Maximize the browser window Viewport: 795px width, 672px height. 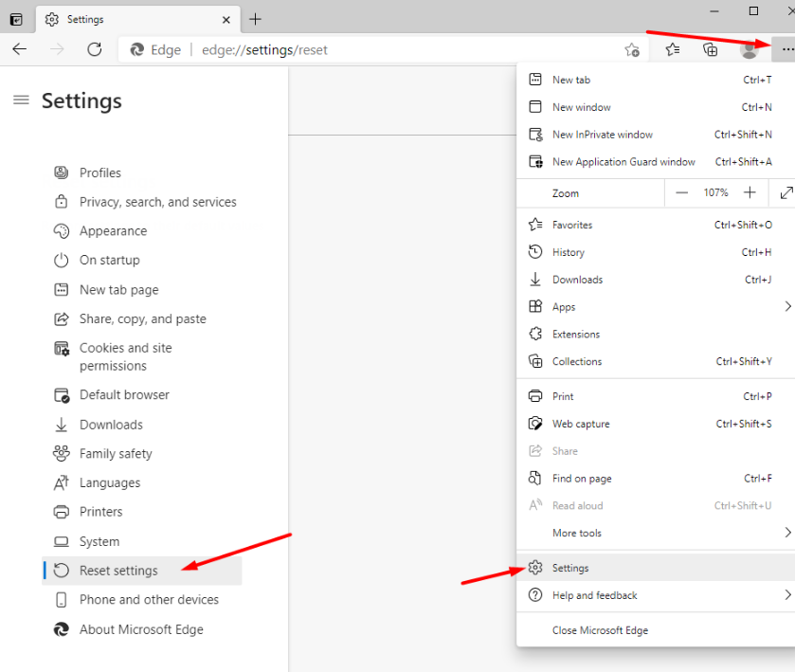[753, 10]
